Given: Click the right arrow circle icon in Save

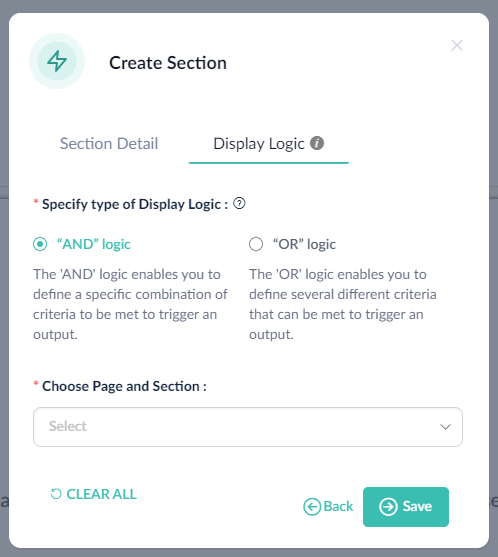Looking at the screenshot, I should pyautogui.click(x=388, y=507).
